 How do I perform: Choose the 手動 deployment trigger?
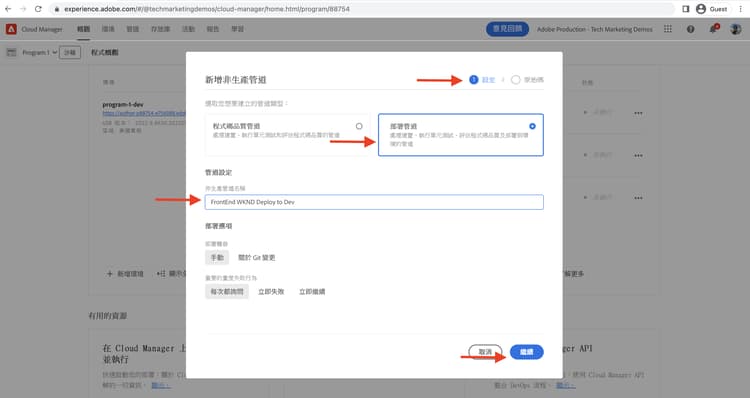(x=217, y=257)
